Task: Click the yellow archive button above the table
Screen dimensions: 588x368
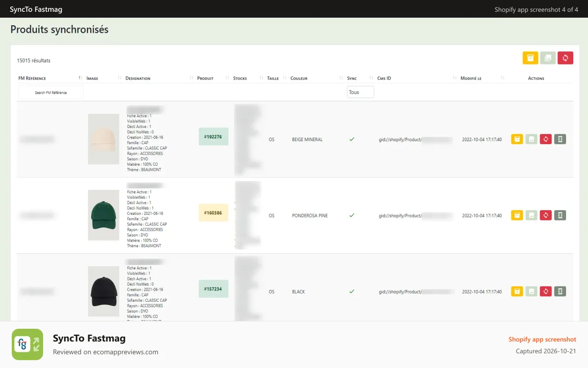Action: [x=530, y=58]
